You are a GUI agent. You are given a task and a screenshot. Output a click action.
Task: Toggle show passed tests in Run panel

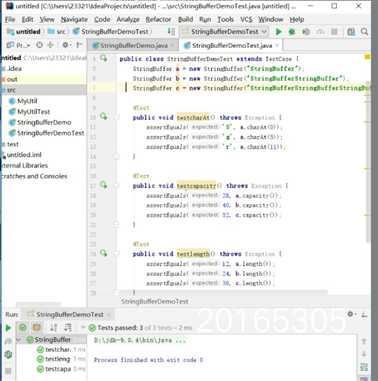click(23, 328)
